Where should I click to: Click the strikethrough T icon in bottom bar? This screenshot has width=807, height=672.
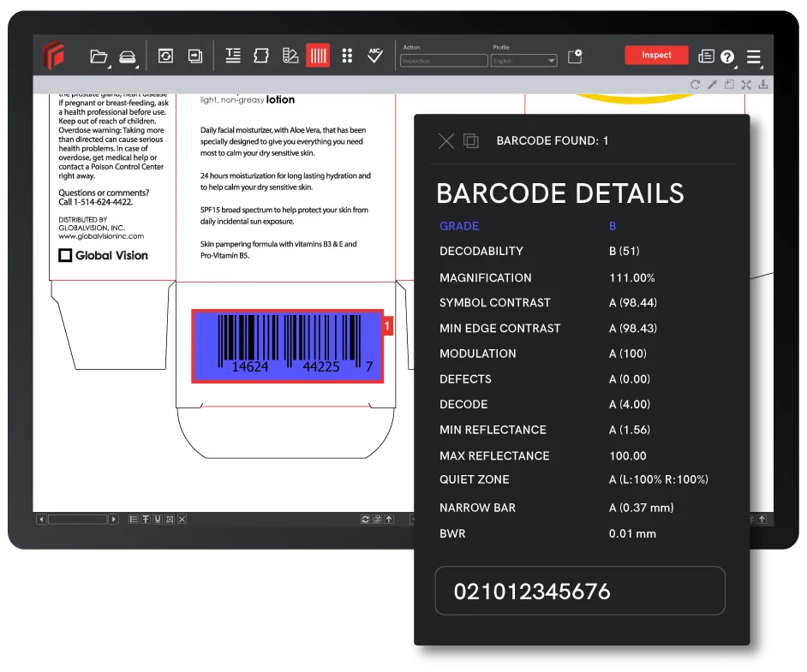(146, 520)
